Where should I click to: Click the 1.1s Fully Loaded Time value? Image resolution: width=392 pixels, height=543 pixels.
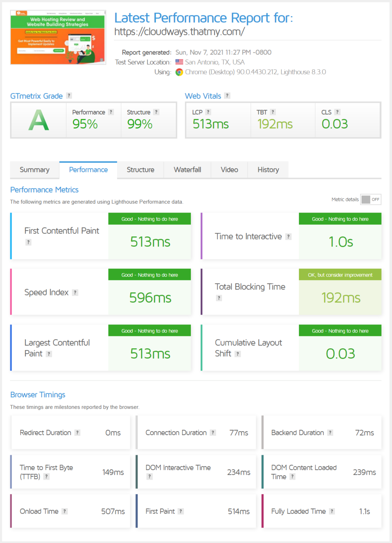[364, 511]
